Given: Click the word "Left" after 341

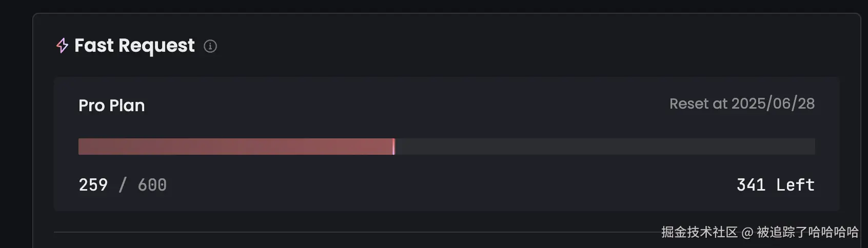Looking at the screenshot, I should pyautogui.click(x=795, y=185).
